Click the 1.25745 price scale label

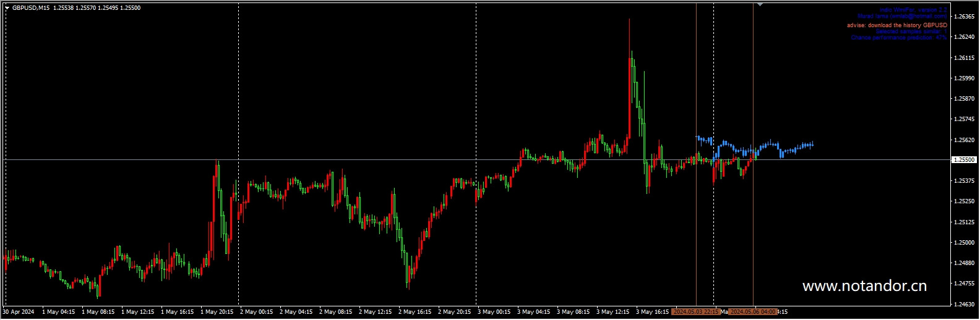tap(965, 119)
